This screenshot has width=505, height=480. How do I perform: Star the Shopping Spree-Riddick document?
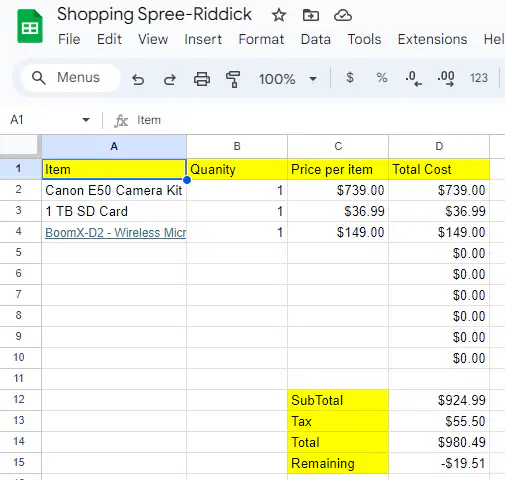[x=279, y=15]
